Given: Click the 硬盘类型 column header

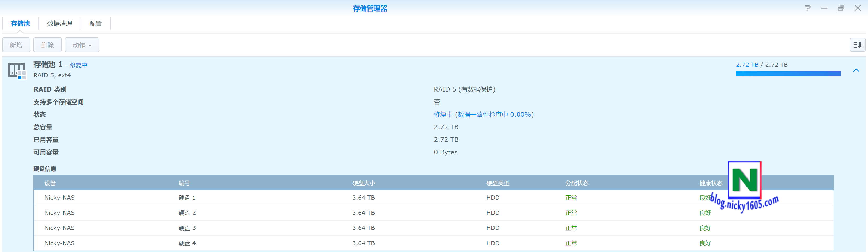Looking at the screenshot, I should (x=498, y=183).
